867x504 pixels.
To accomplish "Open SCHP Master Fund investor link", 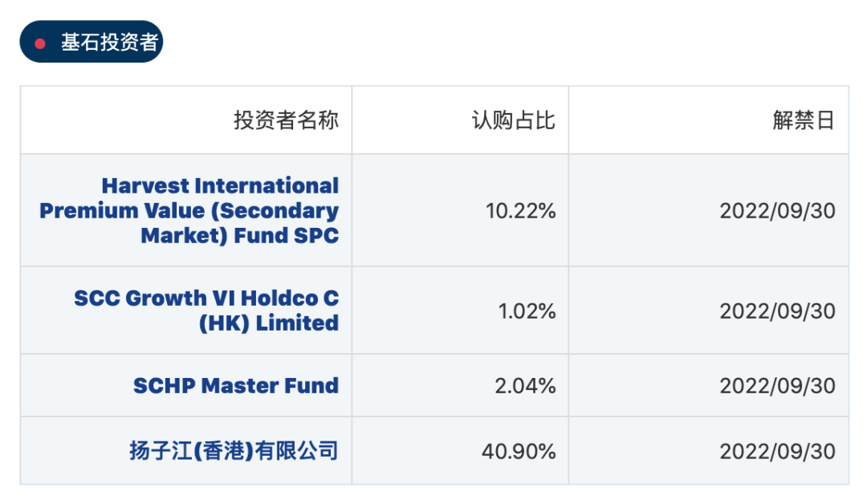I will pos(236,386).
